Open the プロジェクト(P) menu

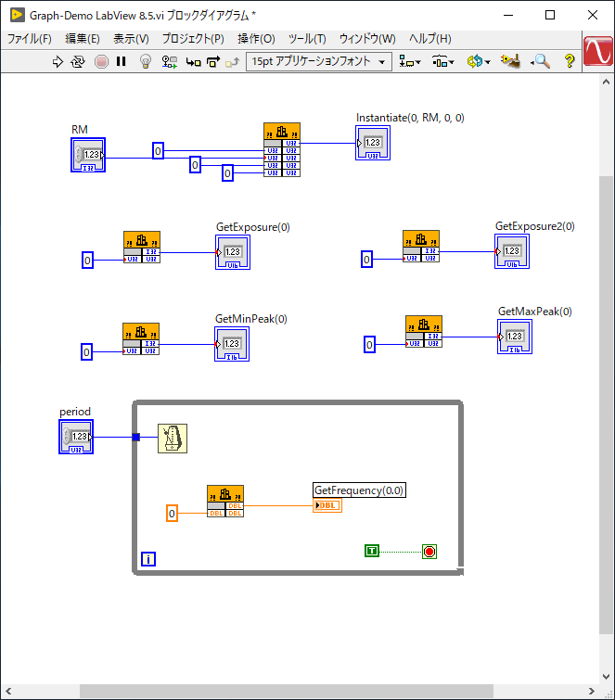pyautogui.click(x=193, y=39)
